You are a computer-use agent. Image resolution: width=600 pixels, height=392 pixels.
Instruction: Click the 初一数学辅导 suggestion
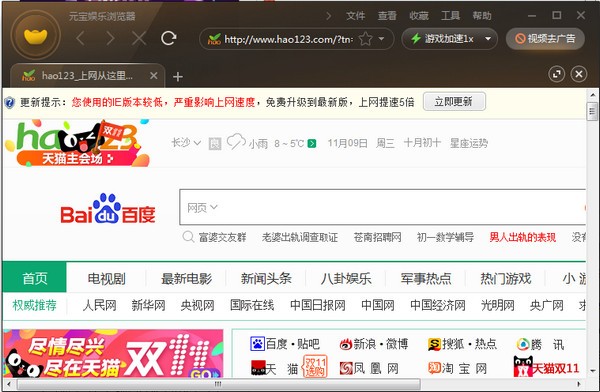445,237
